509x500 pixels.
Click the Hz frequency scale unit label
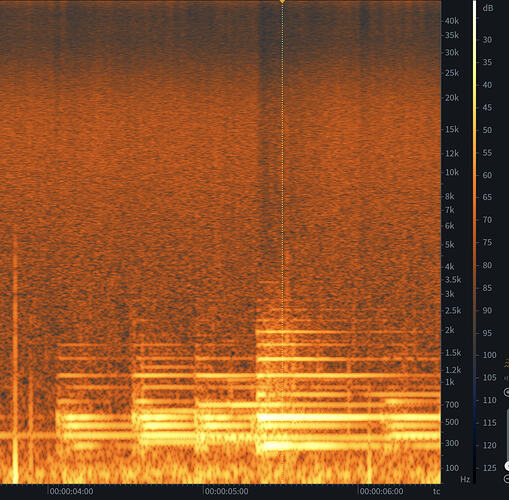[x=465, y=479]
